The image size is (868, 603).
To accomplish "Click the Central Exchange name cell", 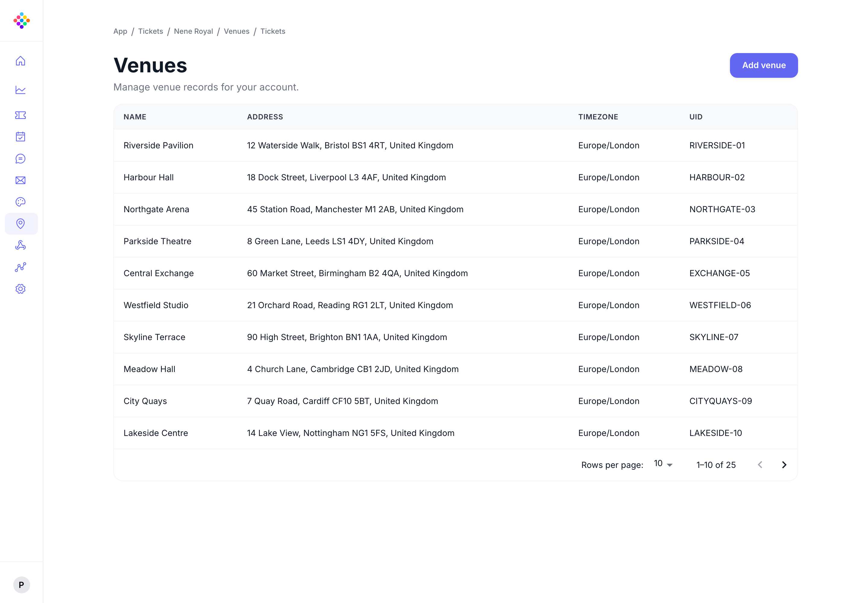I will [x=158, y=273].
